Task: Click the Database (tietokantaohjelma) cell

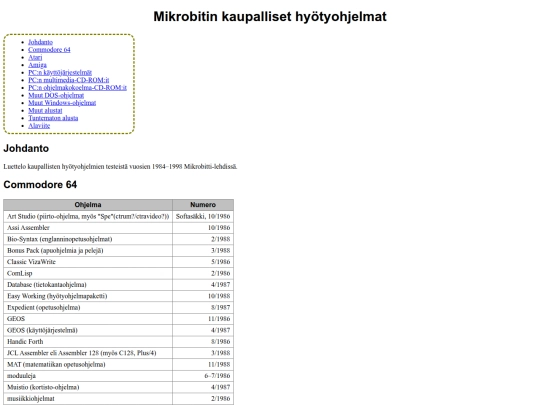Action: pos(88,284)
